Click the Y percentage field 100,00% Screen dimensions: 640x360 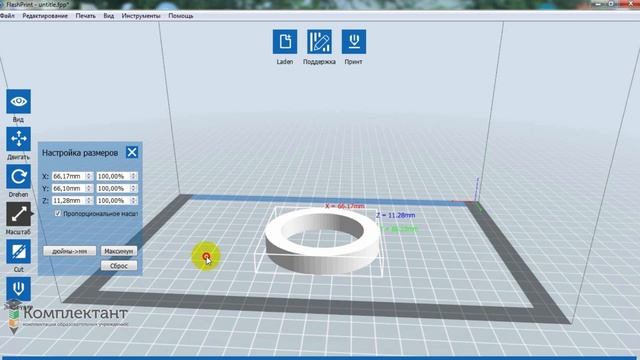[x=113, y=189]
